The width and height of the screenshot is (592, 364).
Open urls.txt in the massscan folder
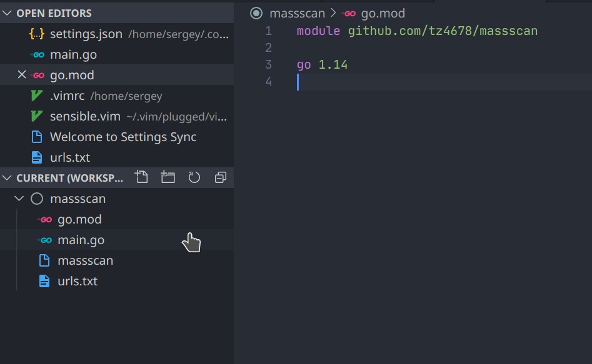pos(117,280)
